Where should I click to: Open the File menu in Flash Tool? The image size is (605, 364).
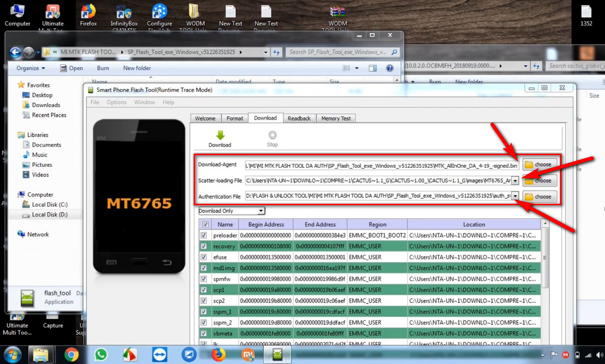tap(95, 102)
